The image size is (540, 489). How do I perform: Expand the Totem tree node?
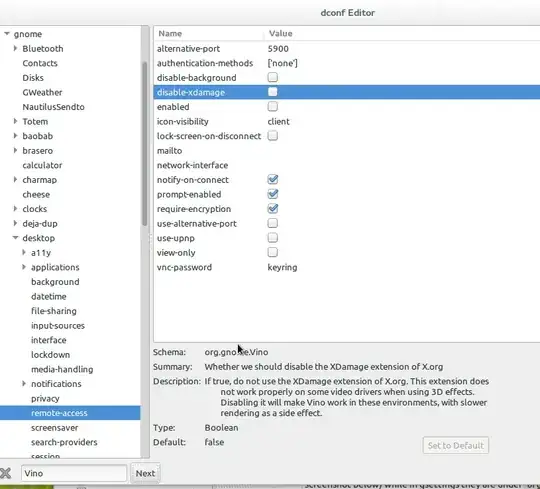point(15,121)
